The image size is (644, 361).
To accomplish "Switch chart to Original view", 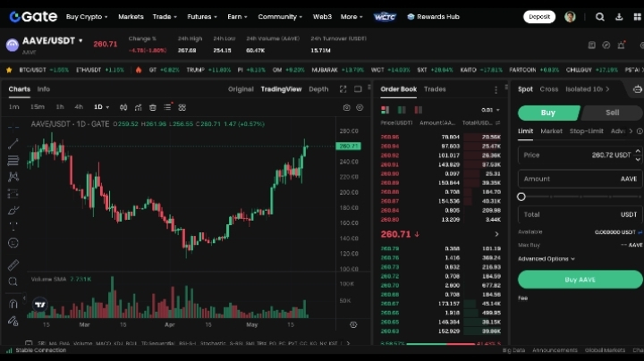I will click(x=241, y=89).
